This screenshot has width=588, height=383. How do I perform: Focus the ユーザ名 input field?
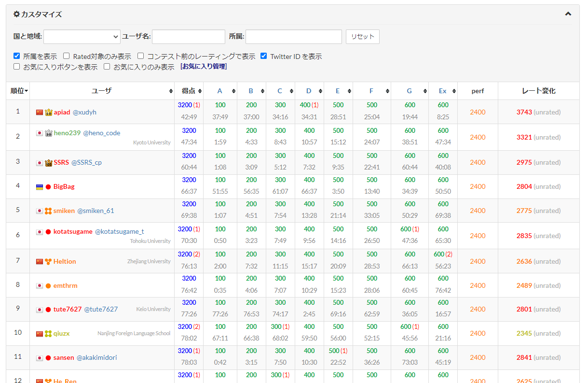pos(189,36)
